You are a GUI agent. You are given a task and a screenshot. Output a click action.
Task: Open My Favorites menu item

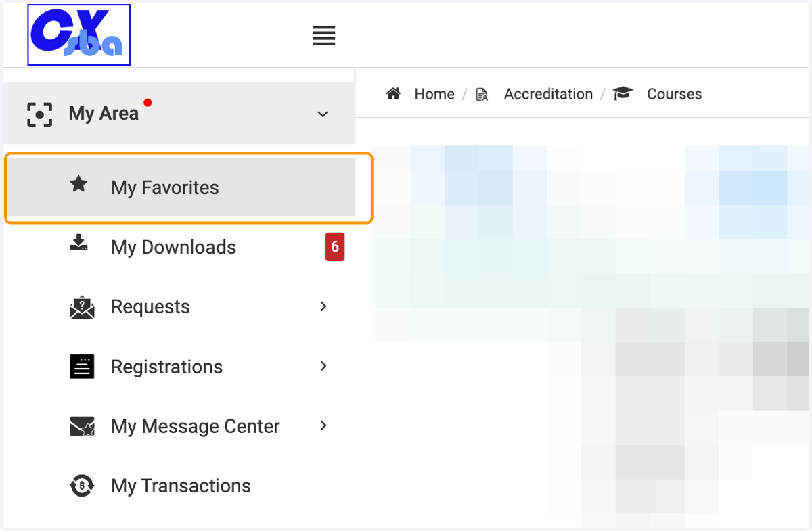(x=180, y=187)
